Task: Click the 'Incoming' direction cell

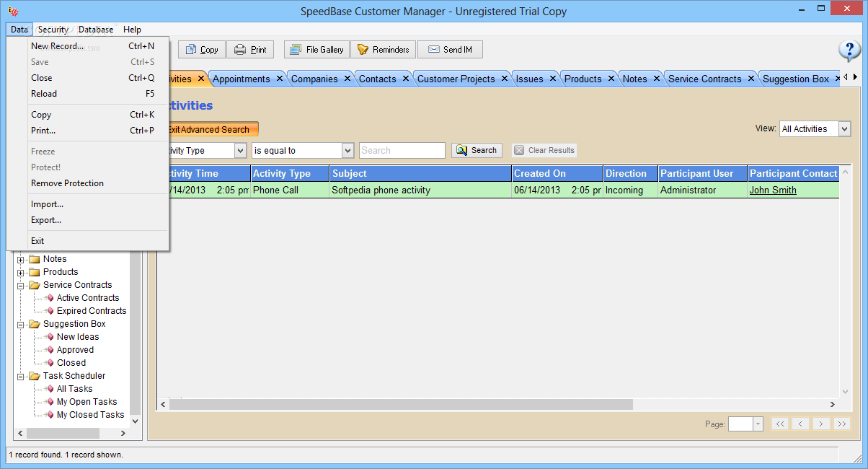Action: (630, 190)
